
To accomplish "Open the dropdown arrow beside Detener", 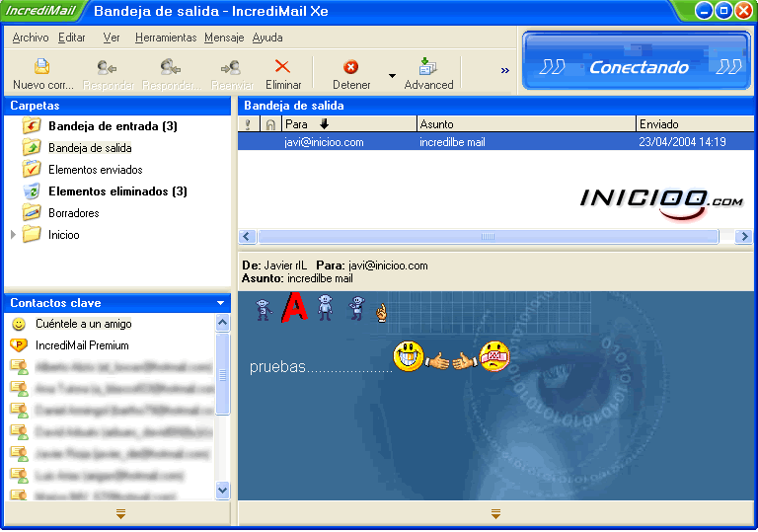I will [392, 75].
